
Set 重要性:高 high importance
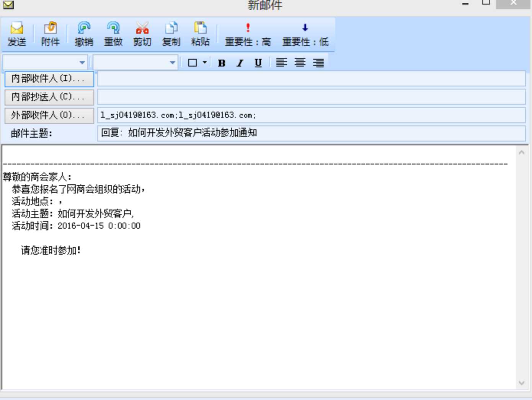[x=248, y=34]
